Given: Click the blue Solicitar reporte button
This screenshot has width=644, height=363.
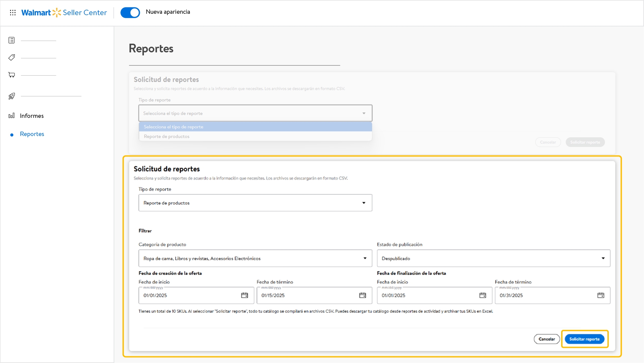Looking at the screenshot, I should click(x=584, y=339).
